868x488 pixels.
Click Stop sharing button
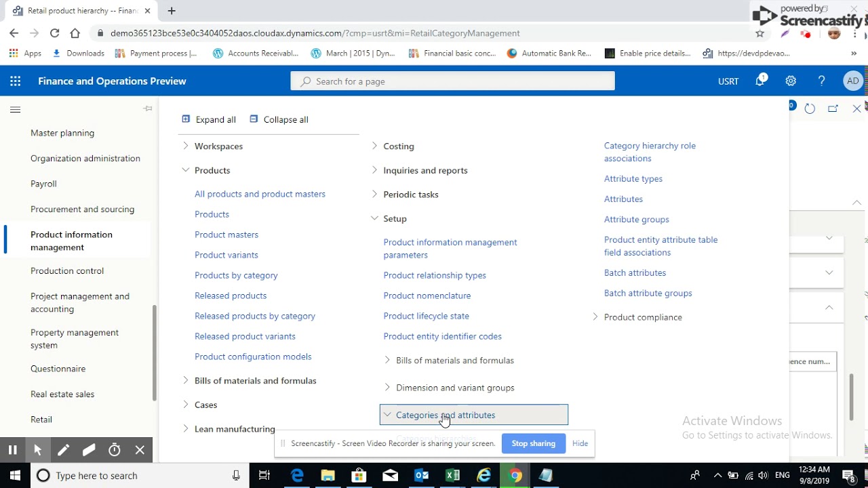tap(533, 443)
